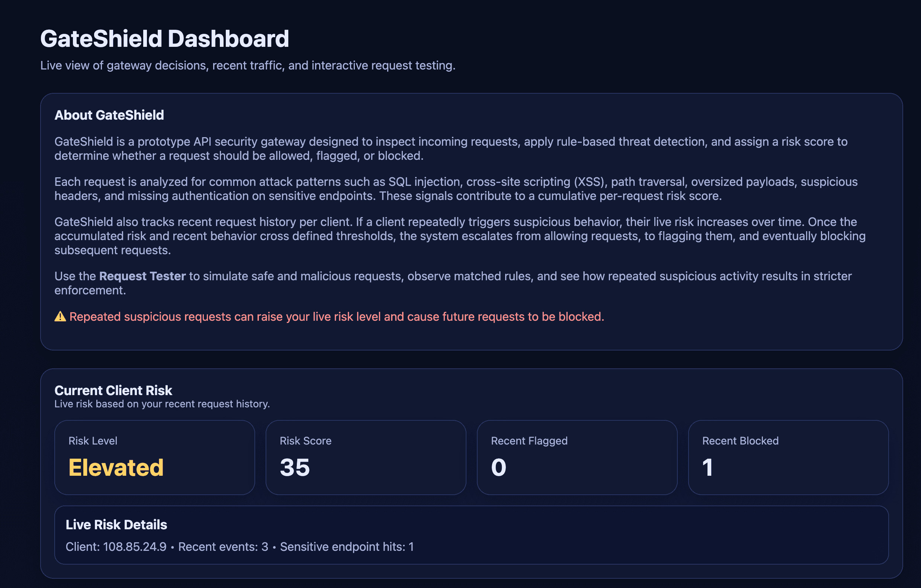Screen dimensions: 921x588
Task: Click the Recent Flagged value 0
Action: 499,467
